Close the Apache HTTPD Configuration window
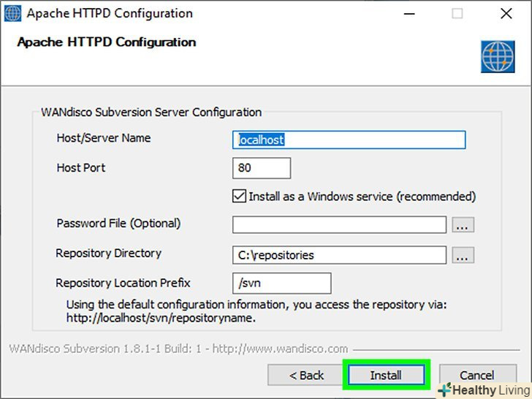 [506, 14]
